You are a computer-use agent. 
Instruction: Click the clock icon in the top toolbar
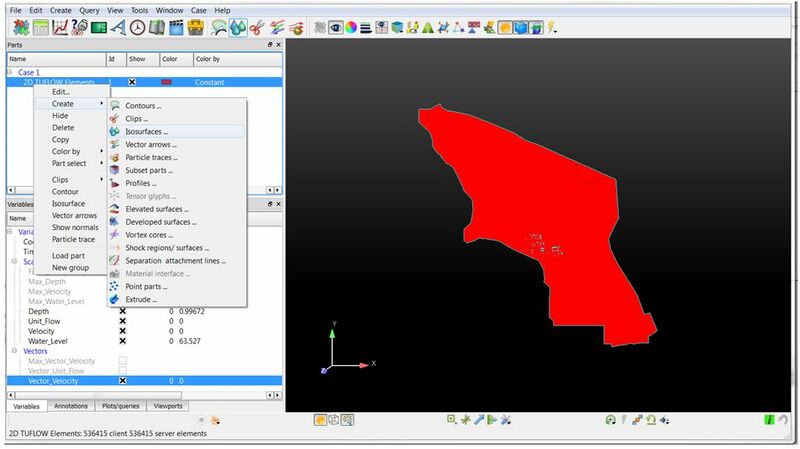[138, 27]
